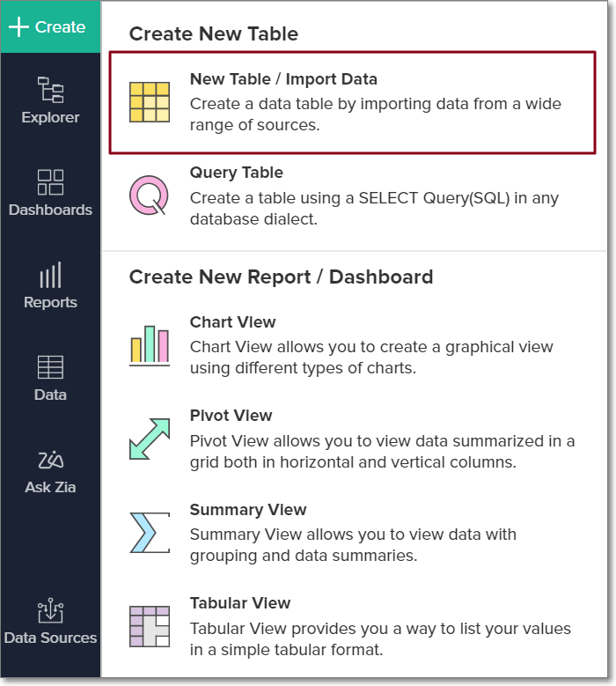The image size is (616, 686).
Task: Pick Summary View title text
Action: coord(248,510)
